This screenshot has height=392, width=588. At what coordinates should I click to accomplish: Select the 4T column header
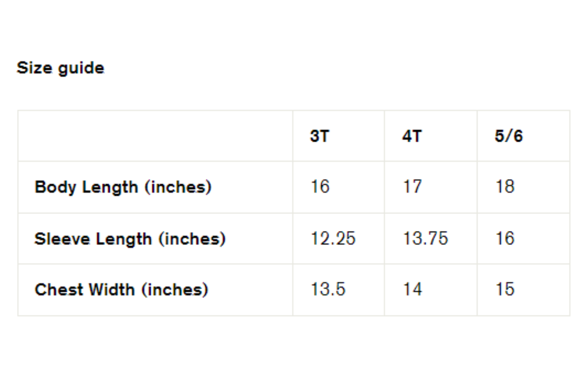[x=412, y=136]
